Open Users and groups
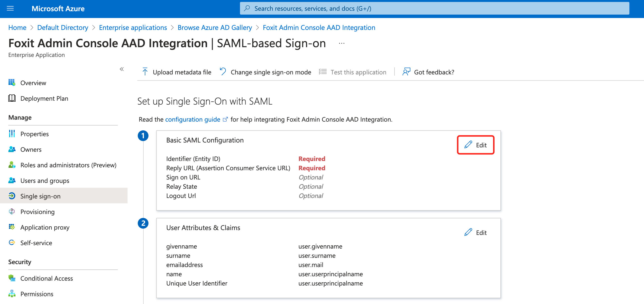The image size is (644, 304). [x=45, y=180]
